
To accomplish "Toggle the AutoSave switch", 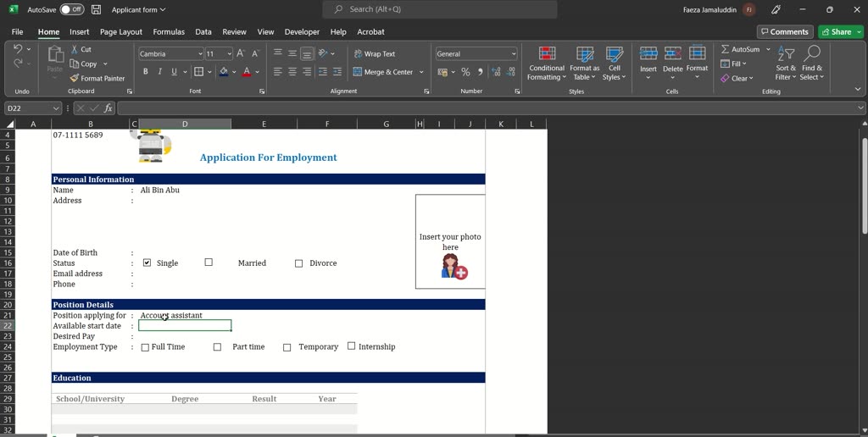I will click(x=71, y=9).
